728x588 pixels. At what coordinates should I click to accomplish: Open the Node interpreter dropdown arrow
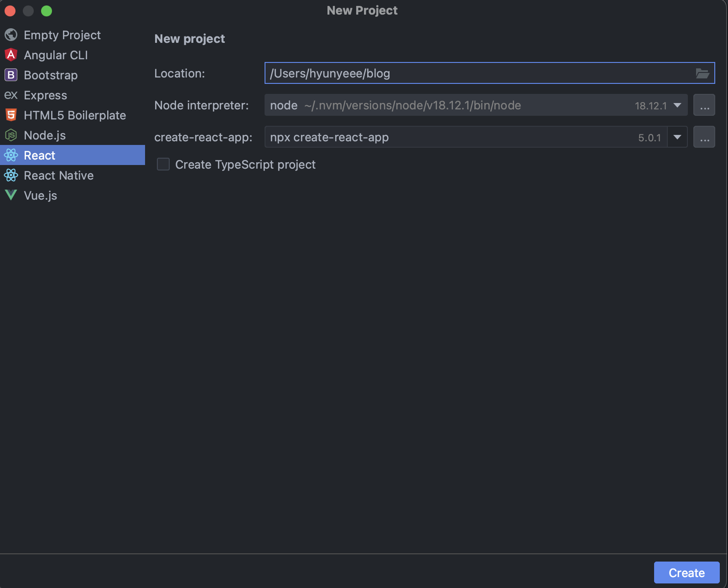click(x=677, y=105)
